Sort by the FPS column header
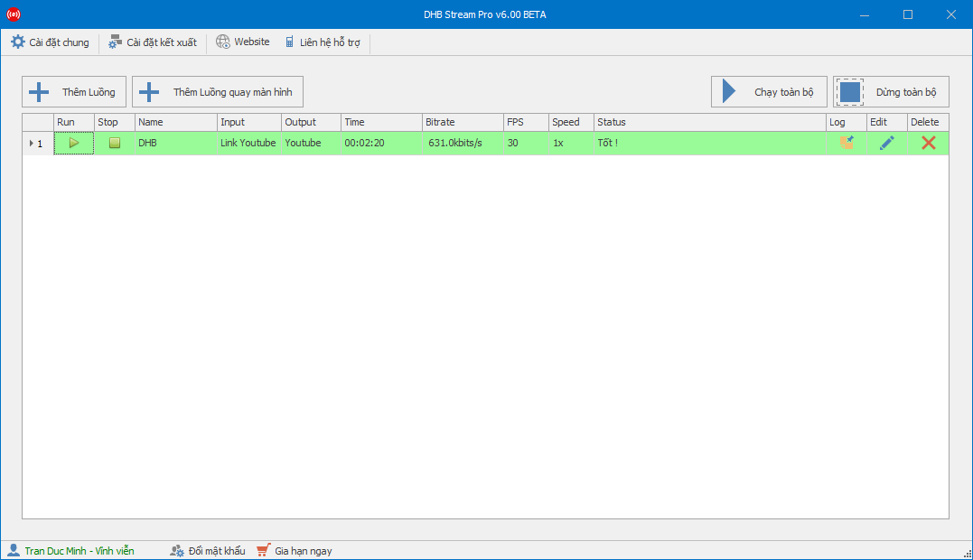 (x=526, y=122)
